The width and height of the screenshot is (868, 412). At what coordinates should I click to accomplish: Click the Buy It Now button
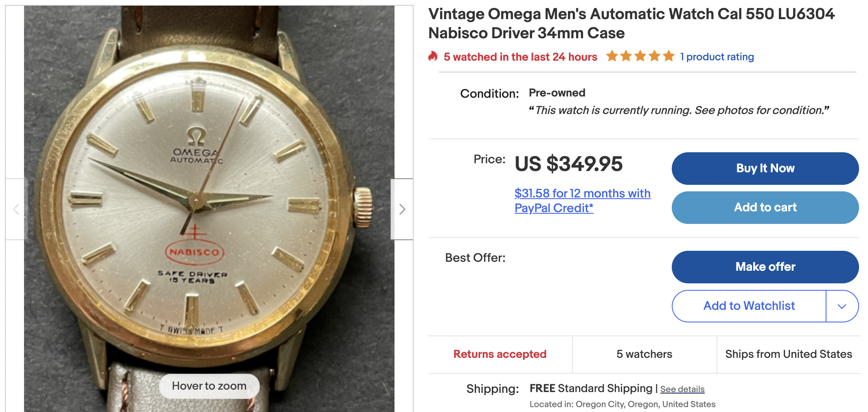(765, 169)
